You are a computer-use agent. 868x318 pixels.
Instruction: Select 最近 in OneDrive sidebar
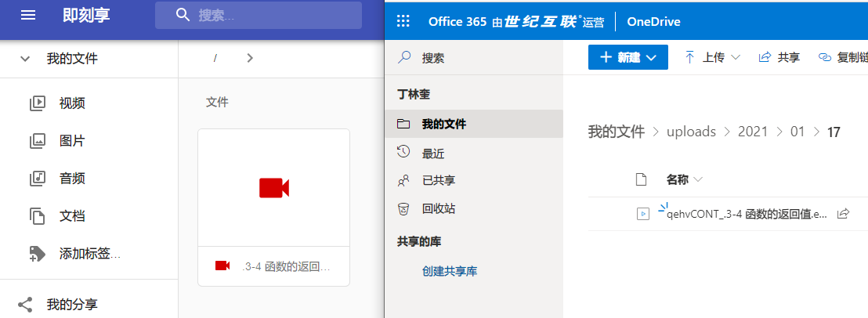click(x=433, y=154)
